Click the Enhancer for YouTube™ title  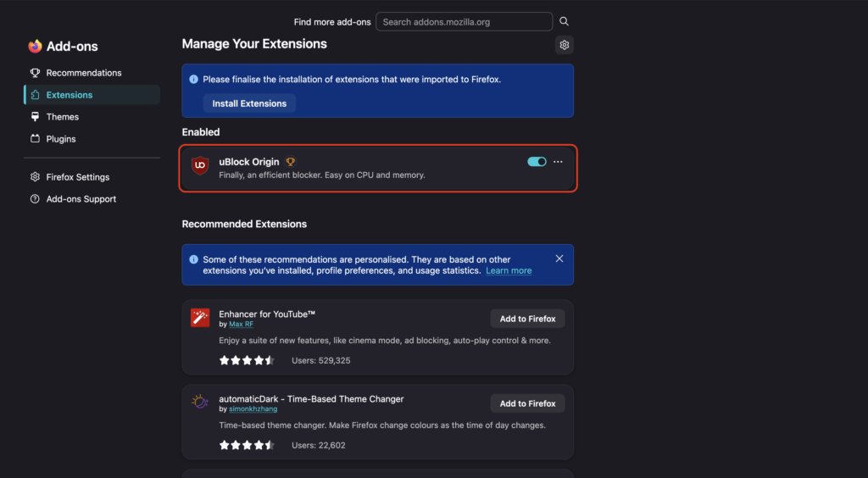(267, 314)
